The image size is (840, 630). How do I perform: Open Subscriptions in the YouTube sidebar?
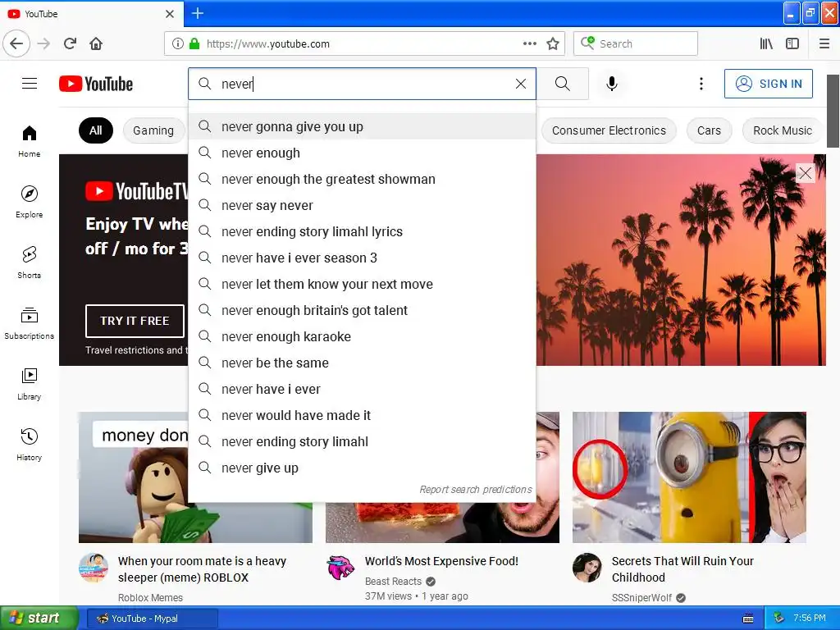coord(30,323)
